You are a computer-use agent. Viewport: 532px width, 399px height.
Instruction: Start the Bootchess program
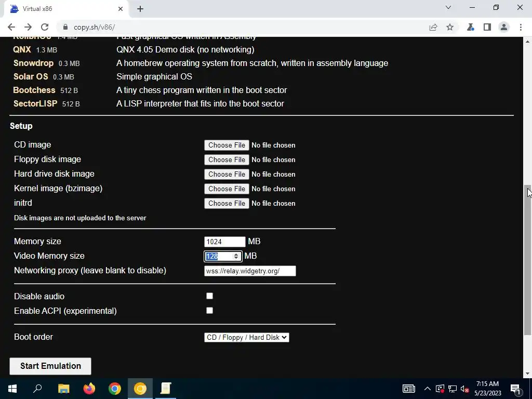point(34,90)
